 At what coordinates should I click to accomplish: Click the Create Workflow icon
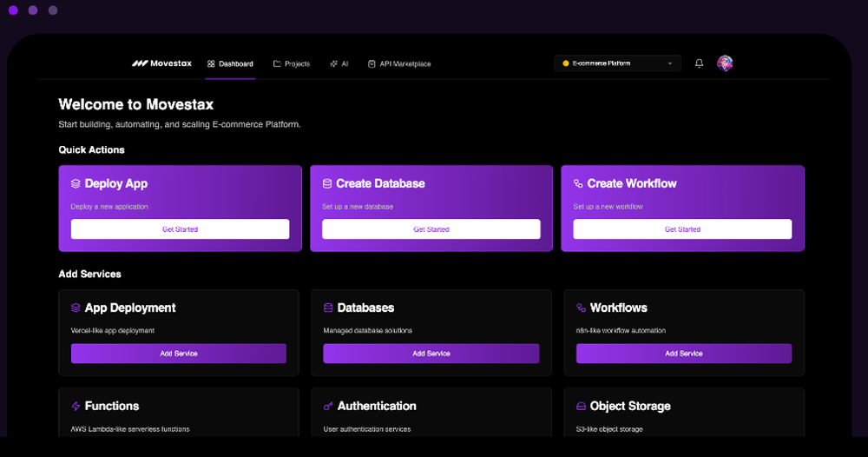coord(578,184)
